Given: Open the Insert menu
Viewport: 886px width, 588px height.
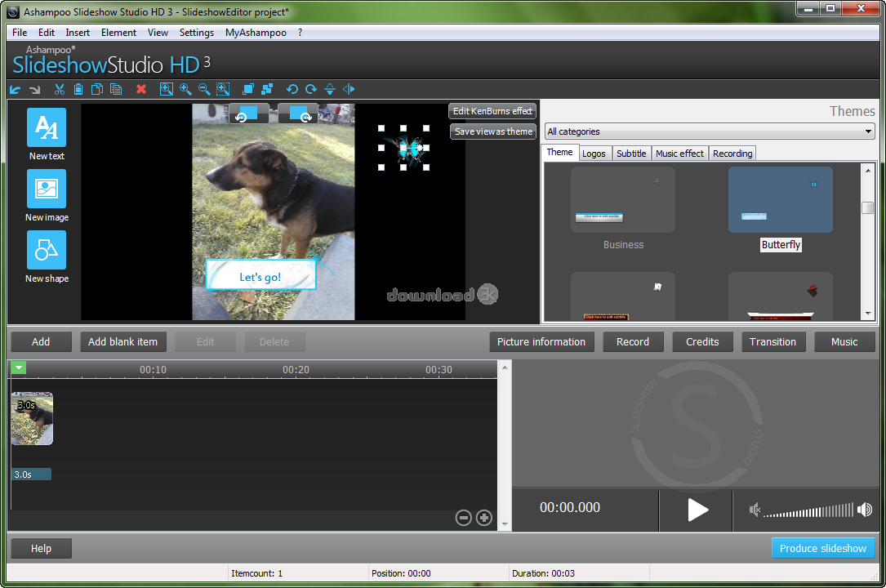Looking at the screenshot, I should coord(78,33).
